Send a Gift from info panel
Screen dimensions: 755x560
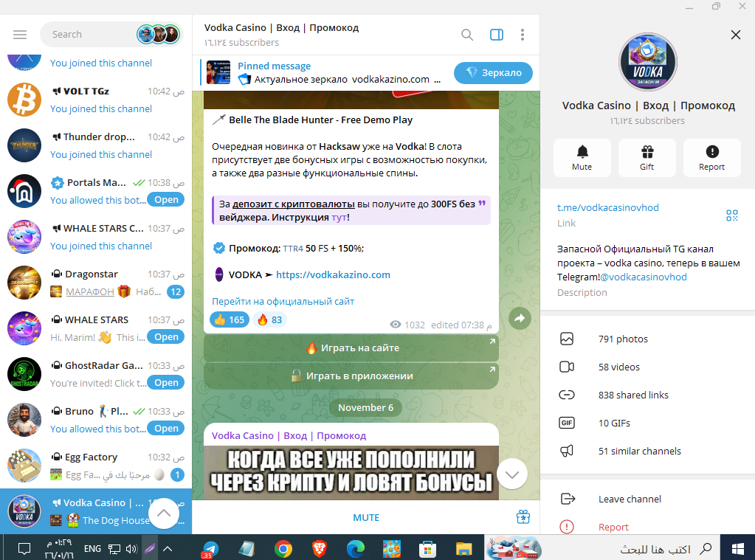pyautogui.click(x=647, y=158)
